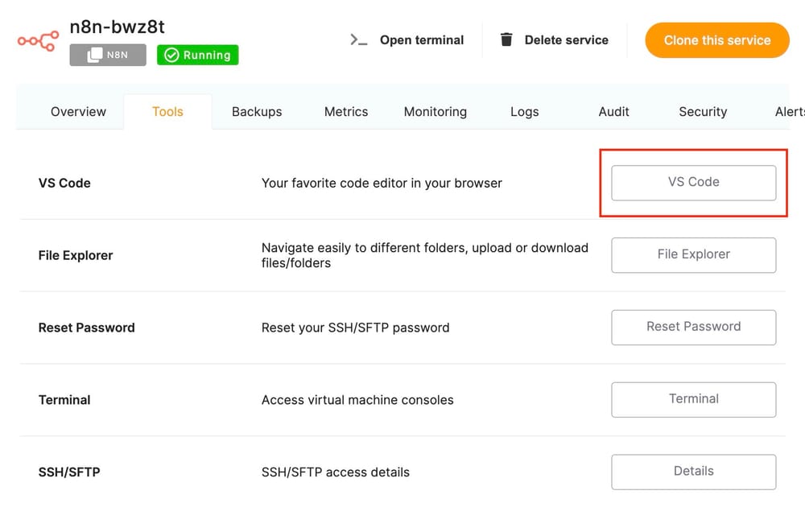805x532 pixels.
Task: Click the green Running status badge
Action: click(x=197, y=56)
